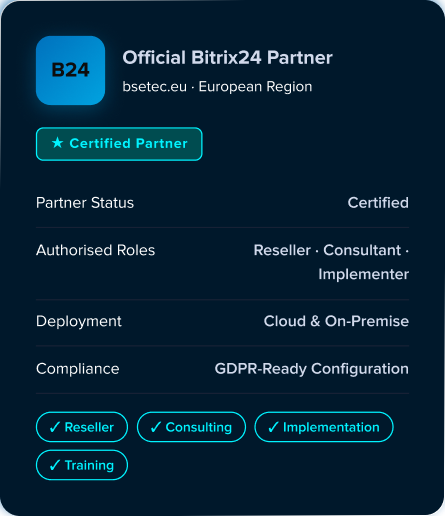Select the Implementation tag pill
Viewport: 445px width, 516px height.
tap(324, 427)
